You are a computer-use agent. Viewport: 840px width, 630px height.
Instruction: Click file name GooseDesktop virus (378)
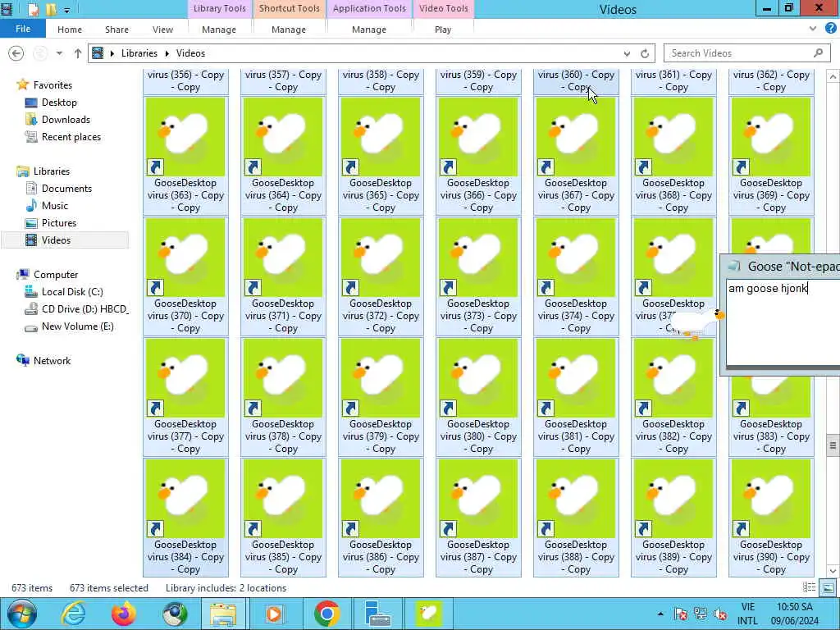click(x=283, y=436)
